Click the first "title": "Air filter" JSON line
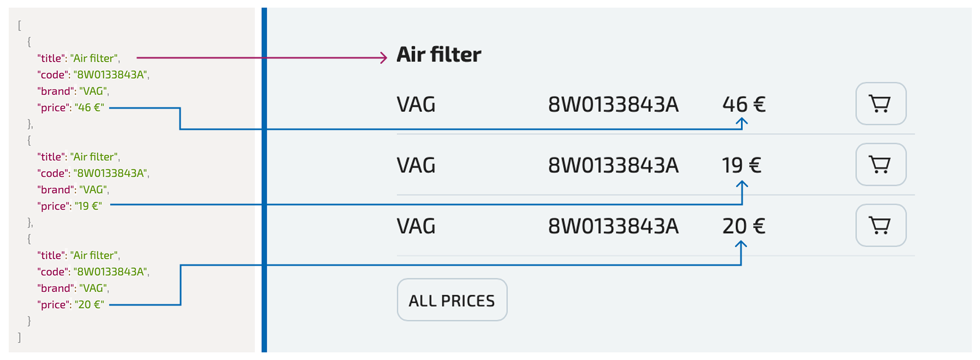Viewport: 980px width, 360px height. click(x=79, y=58)
